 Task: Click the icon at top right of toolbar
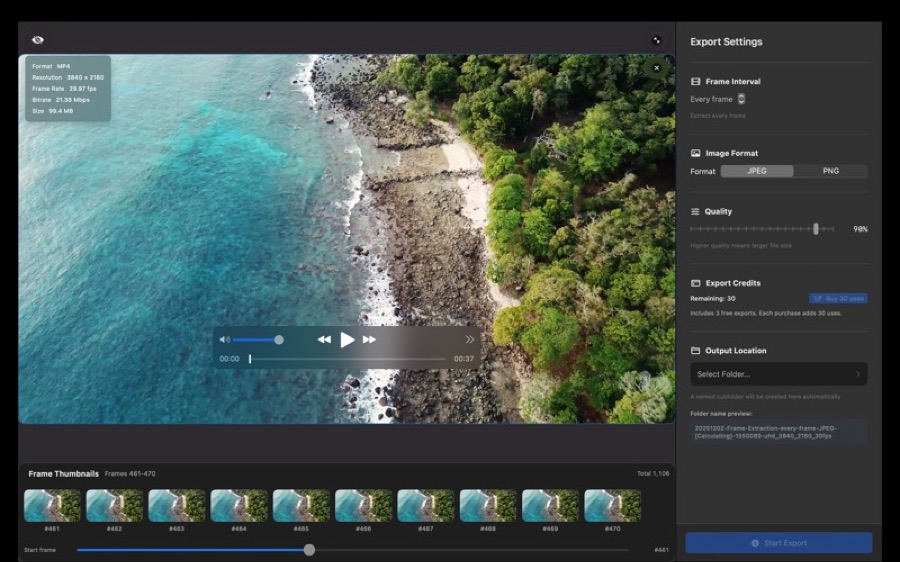[657, 40]
